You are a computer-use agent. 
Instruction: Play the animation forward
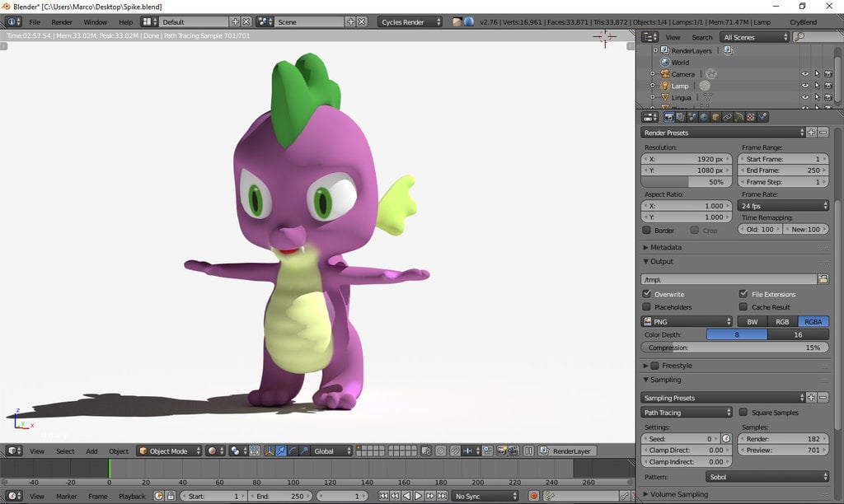click(418, 496)
